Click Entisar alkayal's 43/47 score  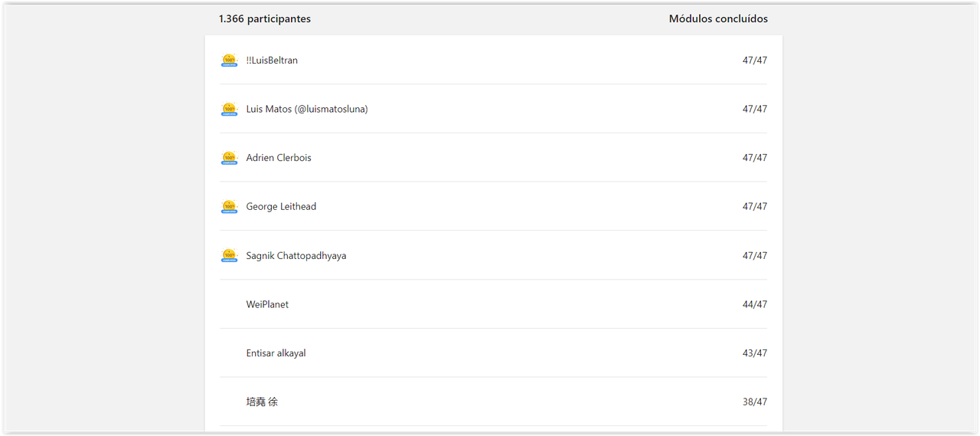pos(754,353)
